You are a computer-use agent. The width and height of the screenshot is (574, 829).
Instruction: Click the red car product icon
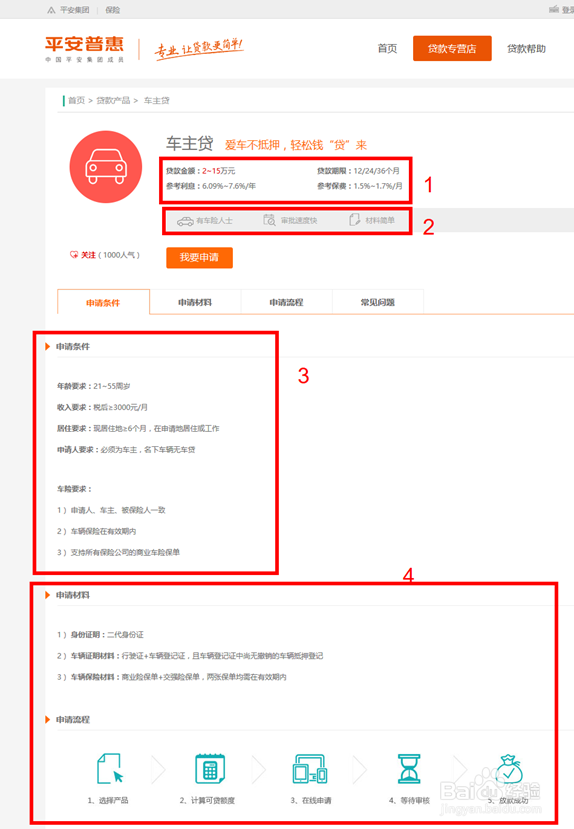[x=106, y=167]
